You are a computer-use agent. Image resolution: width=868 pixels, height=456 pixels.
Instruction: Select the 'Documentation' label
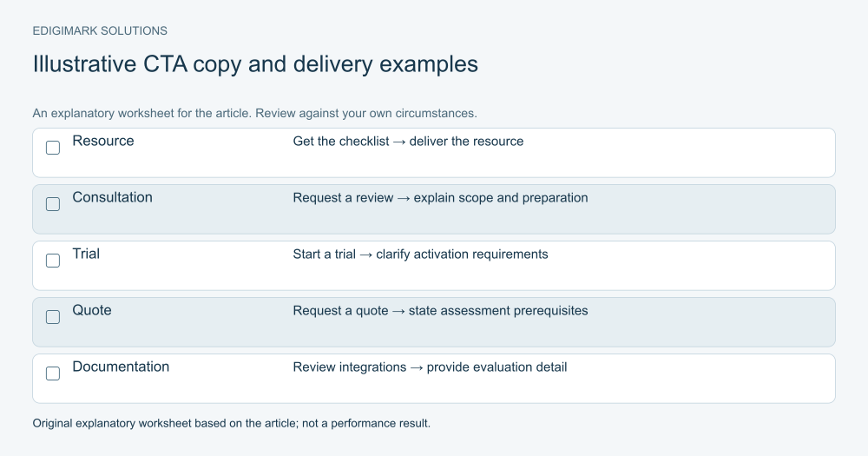[x=121, y=367]
